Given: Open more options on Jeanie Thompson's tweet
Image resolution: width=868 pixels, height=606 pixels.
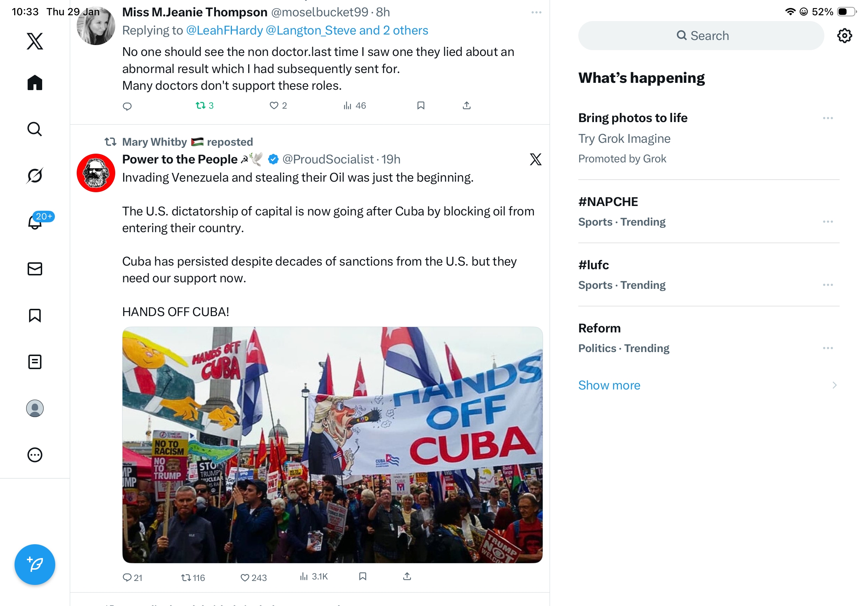Looking at the screenshot, I should pyautogui.click(x=536, y=12).
